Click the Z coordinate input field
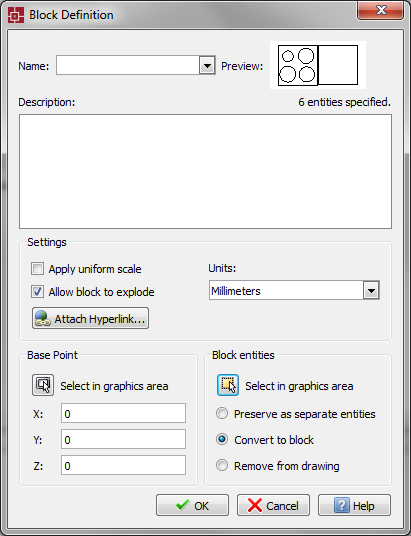411x536 pixels. [x=123, y=465]
